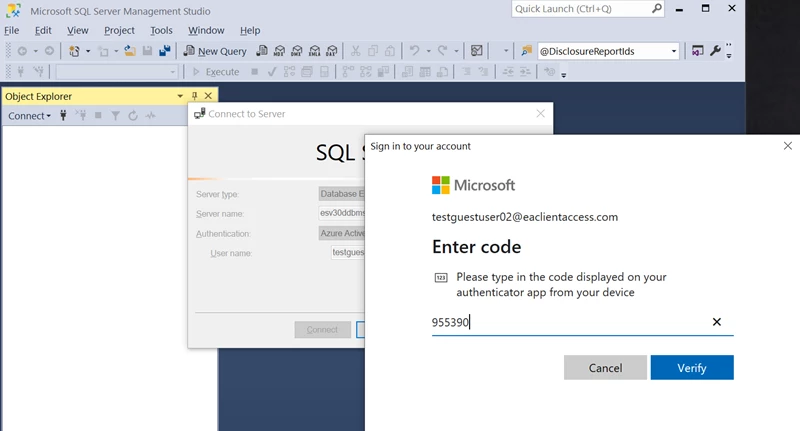Click the Undo arrow icon
Screen dimensions: 800x431
coord(415,51)
